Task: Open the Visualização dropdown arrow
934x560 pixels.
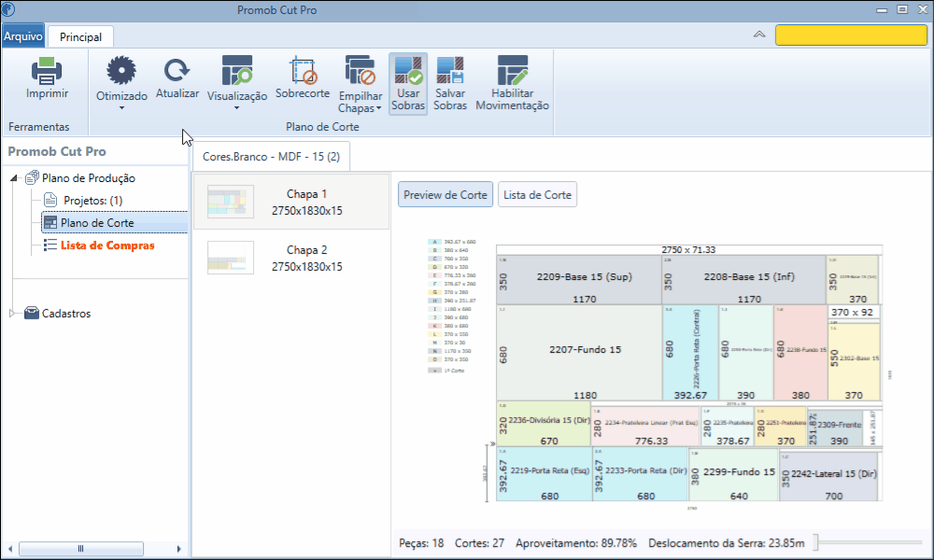Action: click(x=236, y=108)
